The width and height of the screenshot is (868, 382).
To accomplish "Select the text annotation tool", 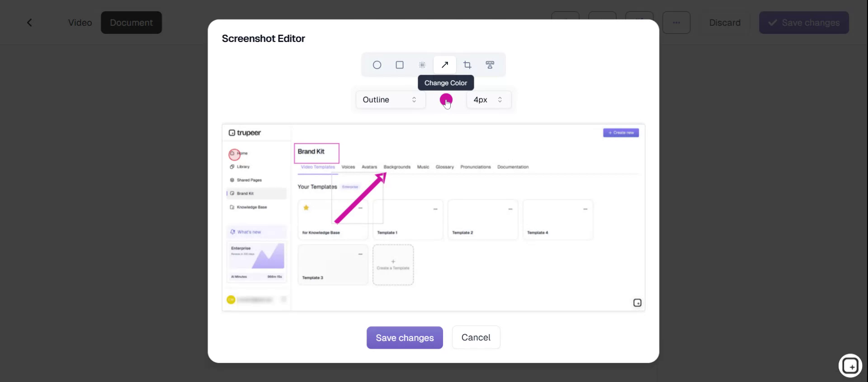I will point(490,65).
